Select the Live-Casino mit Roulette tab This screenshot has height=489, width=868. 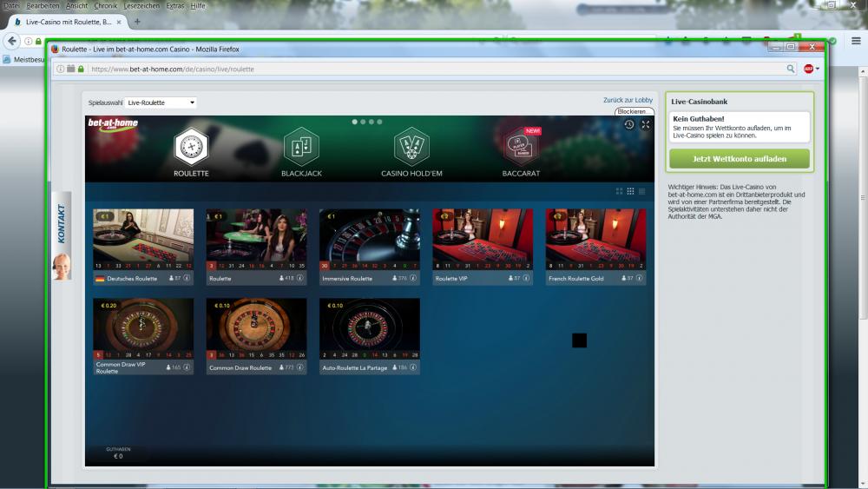point(68,23)
